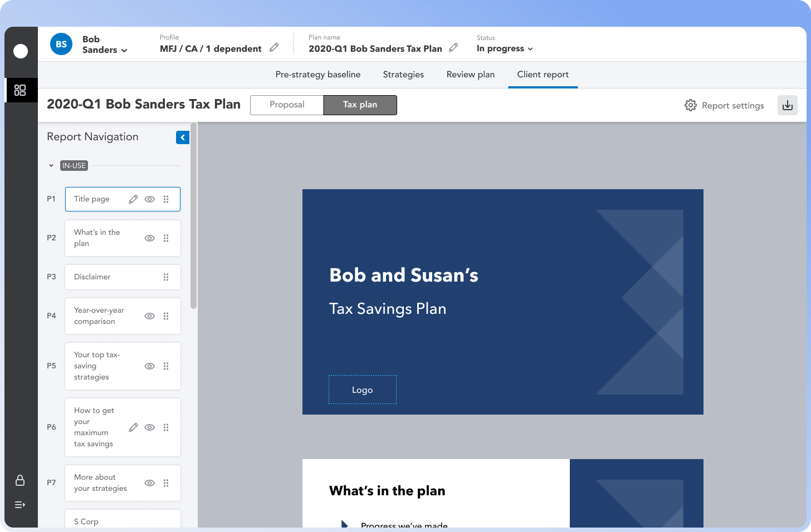The width and height of the screenshot is (811, 532).
Task: Collapse the IN-USE section chevron
Action: point(51,166)
